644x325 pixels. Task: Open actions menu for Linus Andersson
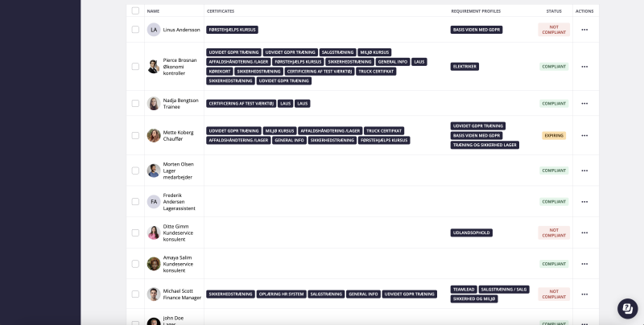(584, 30)
